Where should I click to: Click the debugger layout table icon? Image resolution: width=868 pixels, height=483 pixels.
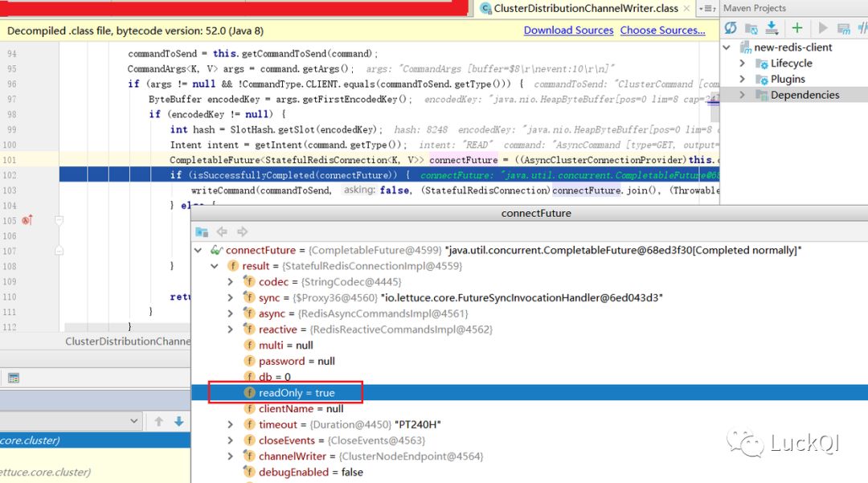14,379
